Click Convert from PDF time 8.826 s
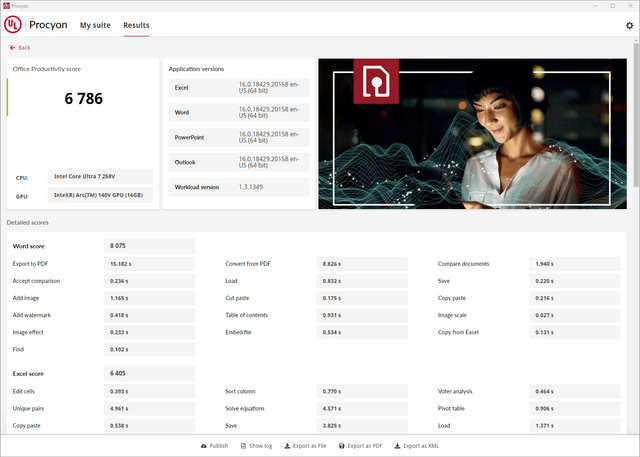The image size is (640, 457). [362, 264]
